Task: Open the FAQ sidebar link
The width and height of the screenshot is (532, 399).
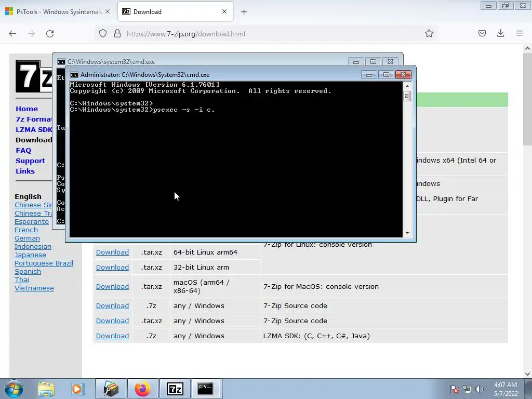Action: pos(23,150)
